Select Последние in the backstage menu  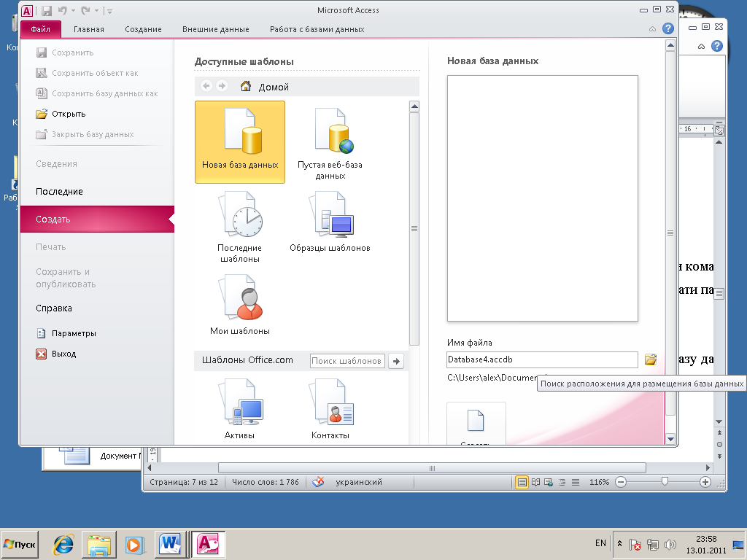[x=59, y=192]
